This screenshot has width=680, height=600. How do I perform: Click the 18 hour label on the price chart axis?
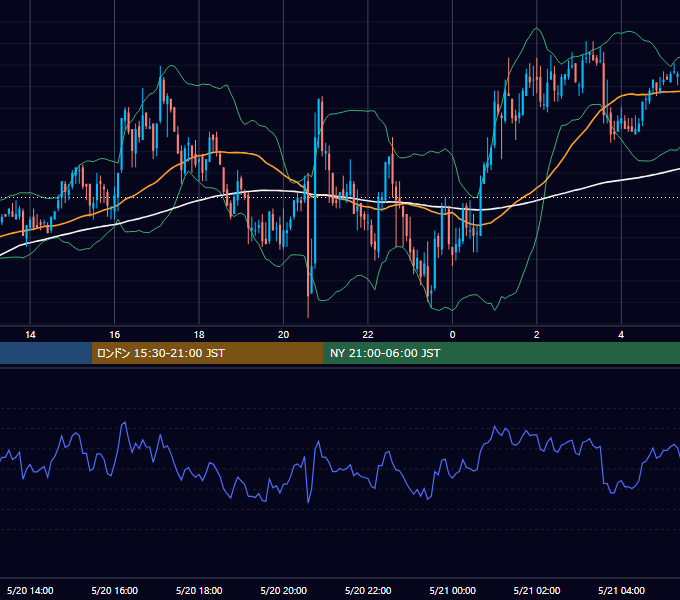199,335
